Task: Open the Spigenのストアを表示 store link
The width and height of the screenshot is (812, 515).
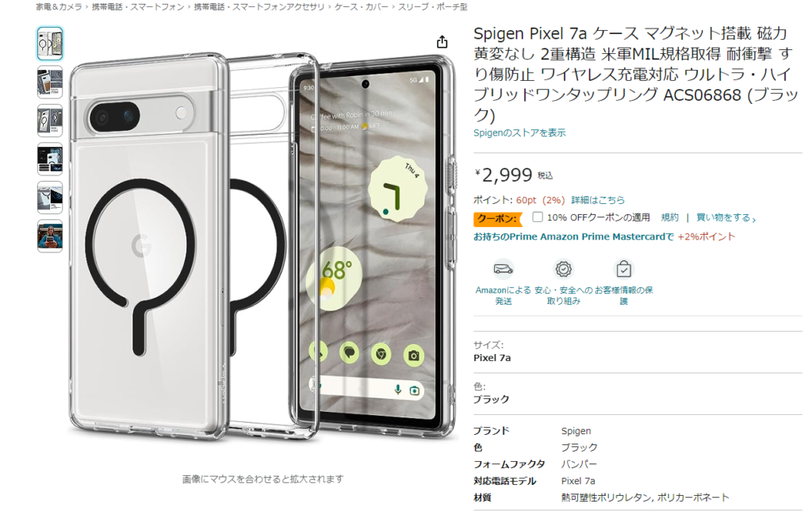Action: [x=519, y=133]
